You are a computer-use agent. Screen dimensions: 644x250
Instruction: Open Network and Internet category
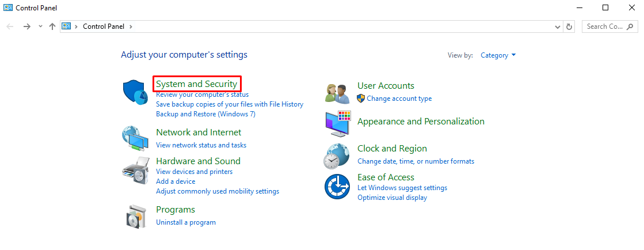point(199,132)
